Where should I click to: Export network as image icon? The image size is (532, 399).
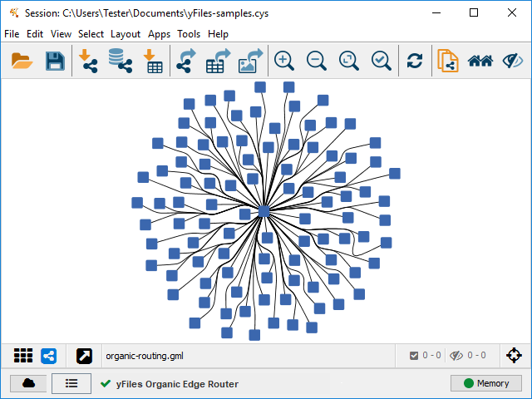(x=251, y=61)
